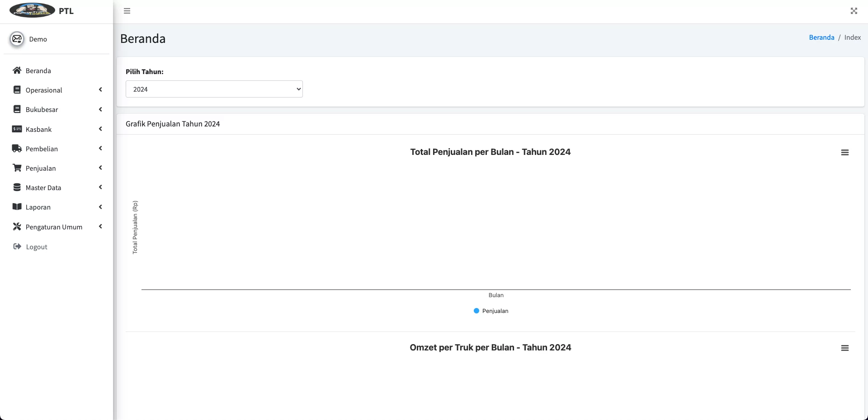Open Omzet per Truk chart menu

point(845,348)
